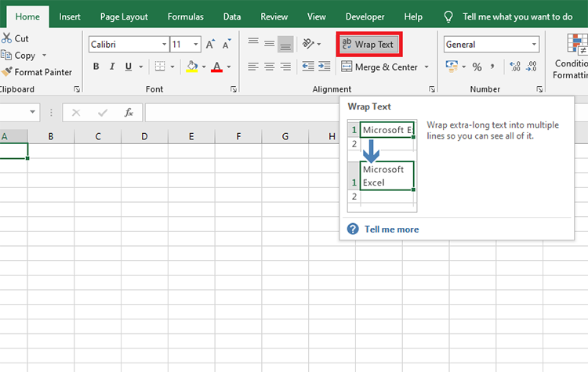Click the Accounting Number Format icon
Viewport: 588px width, 372px height.
[x=452, y=67]
